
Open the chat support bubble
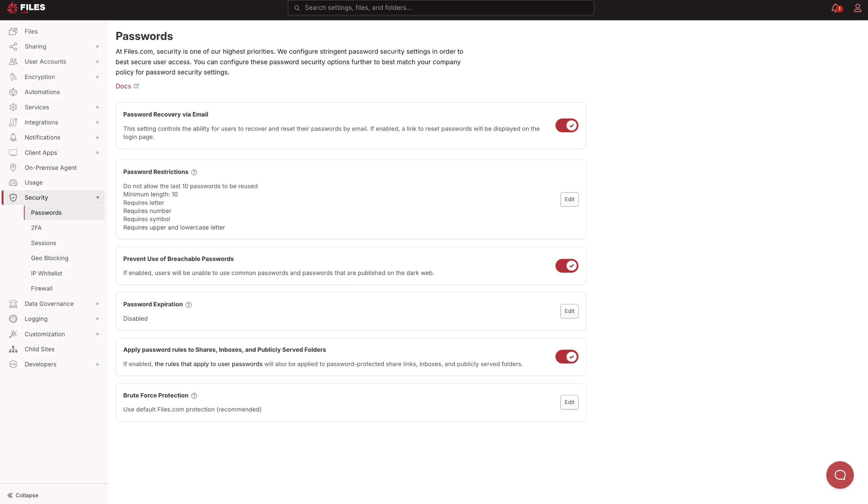tap(840, 475)
